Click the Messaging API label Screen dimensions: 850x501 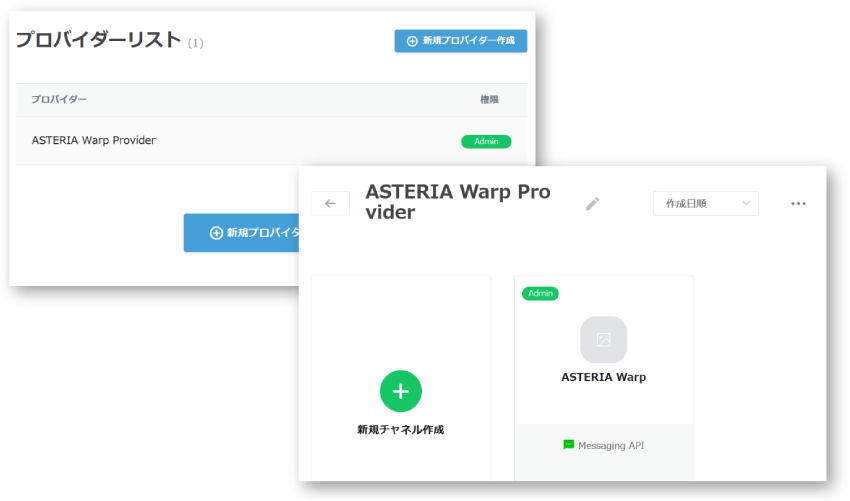pos(611,446)
